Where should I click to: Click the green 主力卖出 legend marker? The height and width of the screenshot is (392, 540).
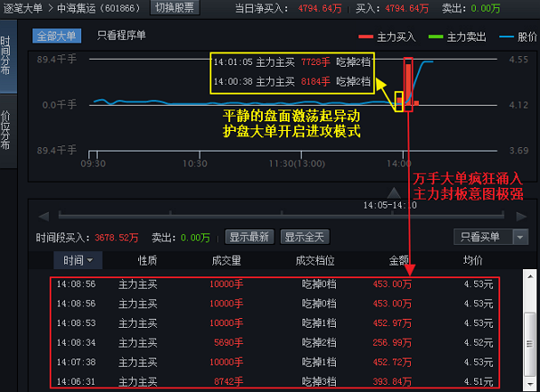pyautogui.click(x=435, y=37)
